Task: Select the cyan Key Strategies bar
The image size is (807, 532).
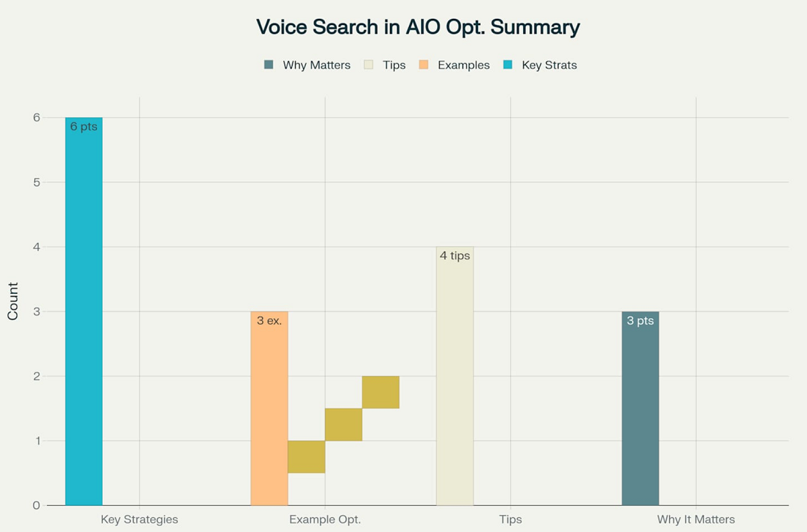Action: coord(84,311)
